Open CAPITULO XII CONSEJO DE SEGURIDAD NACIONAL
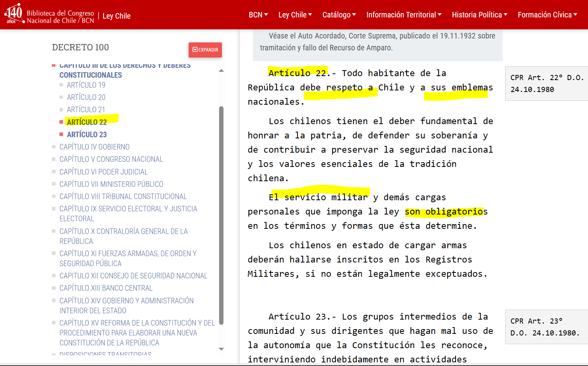 133,276
